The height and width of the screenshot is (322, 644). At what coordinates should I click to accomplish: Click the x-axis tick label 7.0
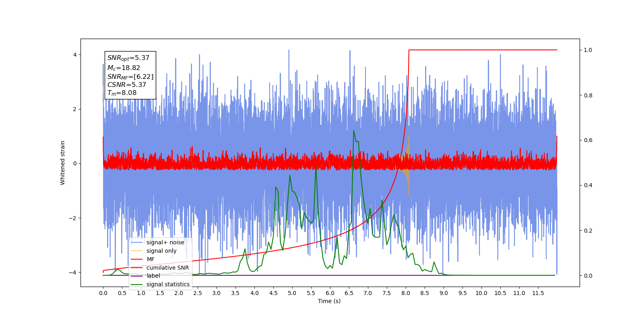(368, 293)
